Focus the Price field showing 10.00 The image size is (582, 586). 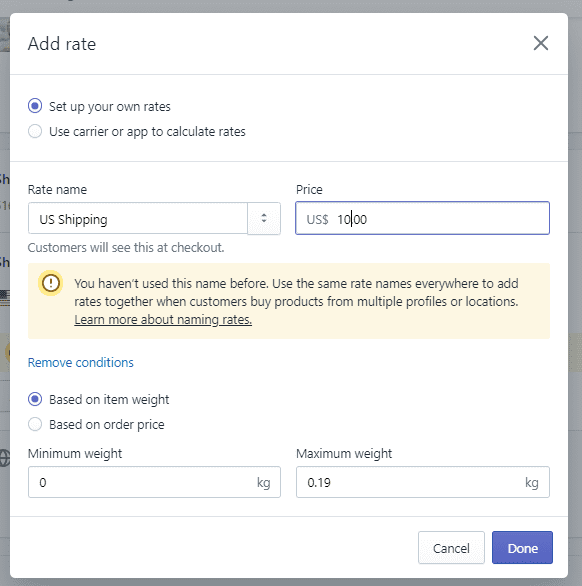[422, 219]
